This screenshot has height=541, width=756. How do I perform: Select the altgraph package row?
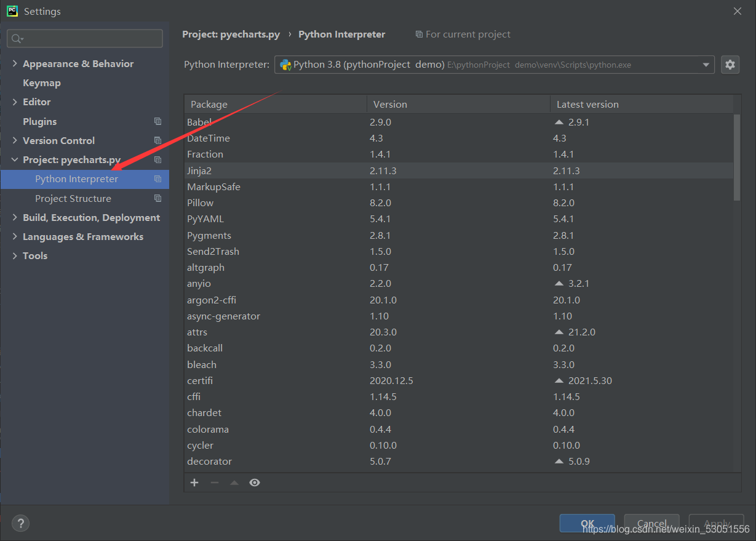459,267
